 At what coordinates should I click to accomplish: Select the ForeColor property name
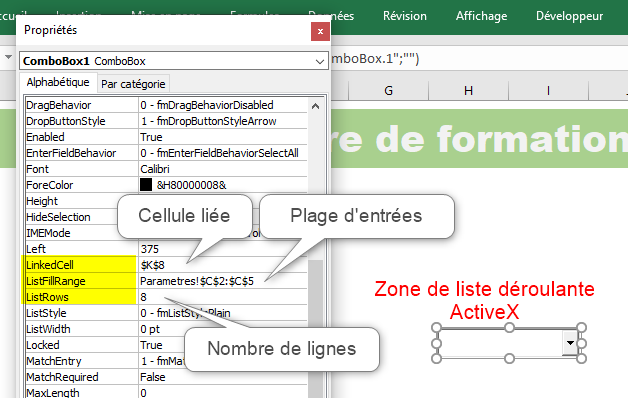[x=50, y=185]
